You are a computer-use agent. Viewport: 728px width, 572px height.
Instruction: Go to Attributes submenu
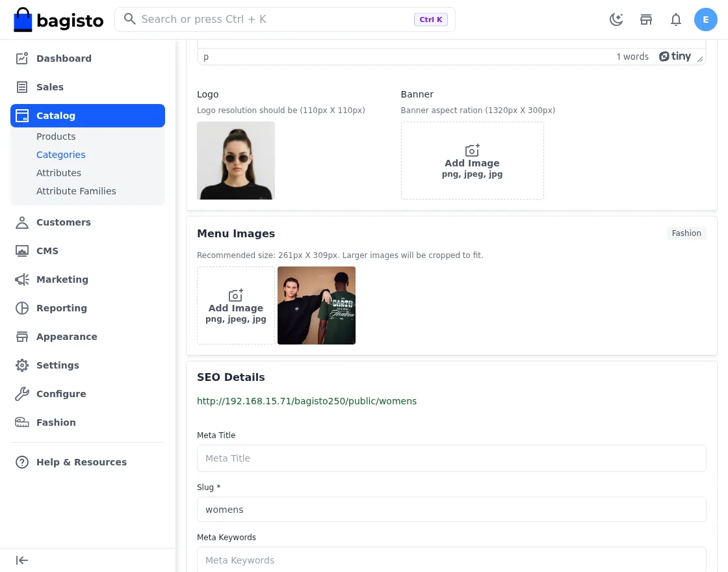(x=58, y=173)
